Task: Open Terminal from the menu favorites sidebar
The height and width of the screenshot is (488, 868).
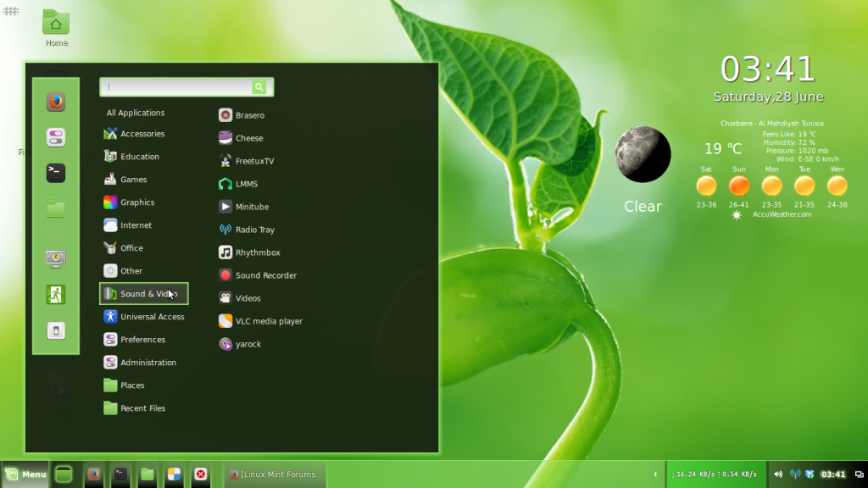Action: 56,172
